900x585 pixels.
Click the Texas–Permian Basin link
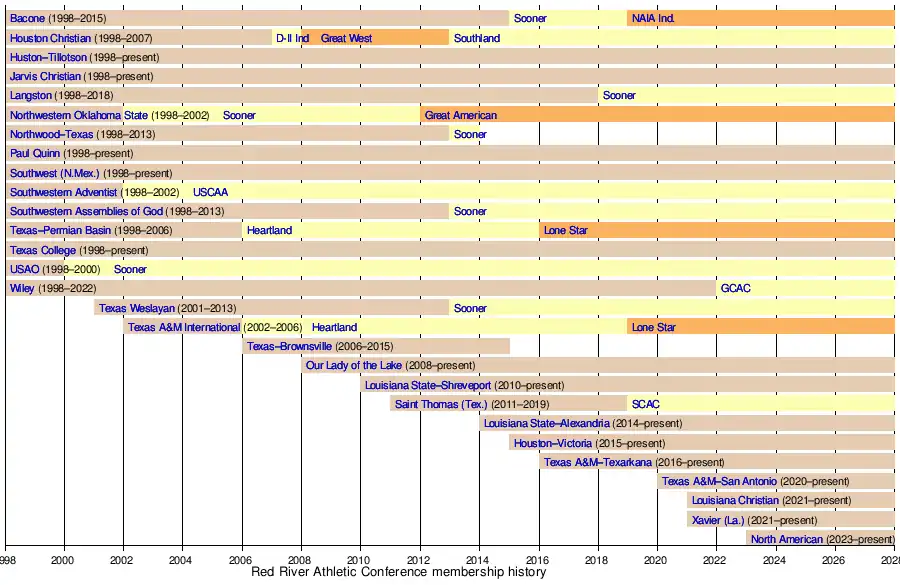(61, 230)
